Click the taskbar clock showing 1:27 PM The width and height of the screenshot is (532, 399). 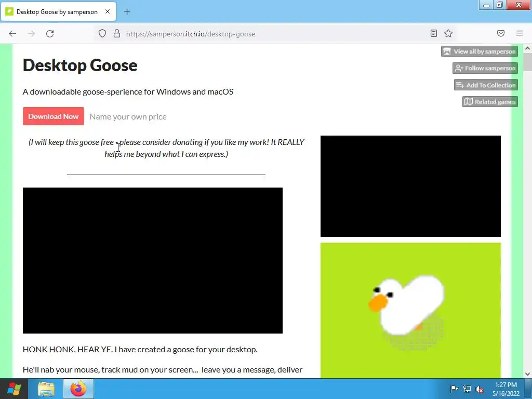click(x=506, y=389)
